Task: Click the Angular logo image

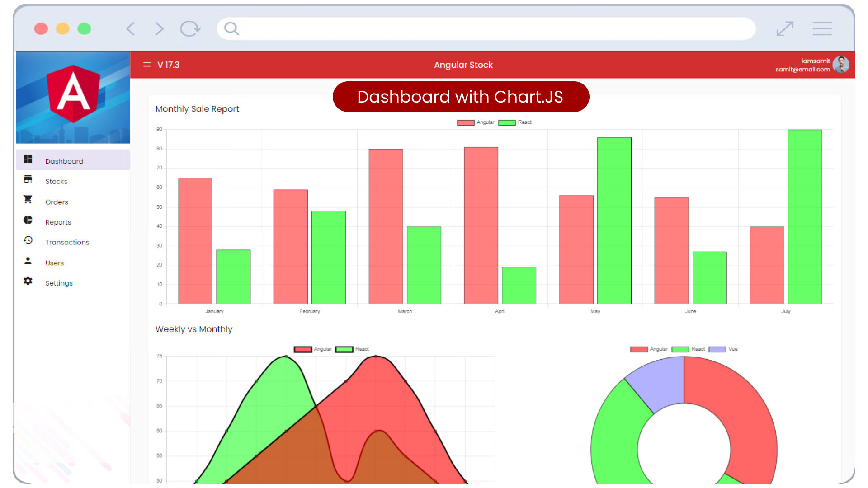Action: [73, 97]
